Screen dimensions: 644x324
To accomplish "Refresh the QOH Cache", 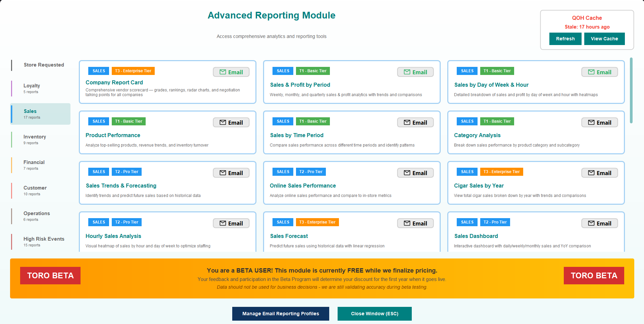I will click(x=565, y=39).
